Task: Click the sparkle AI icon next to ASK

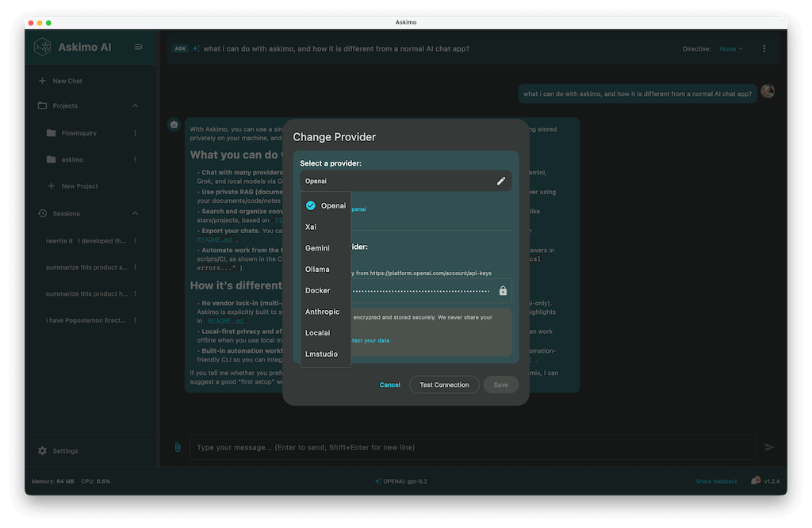Action: coord(197,48)
